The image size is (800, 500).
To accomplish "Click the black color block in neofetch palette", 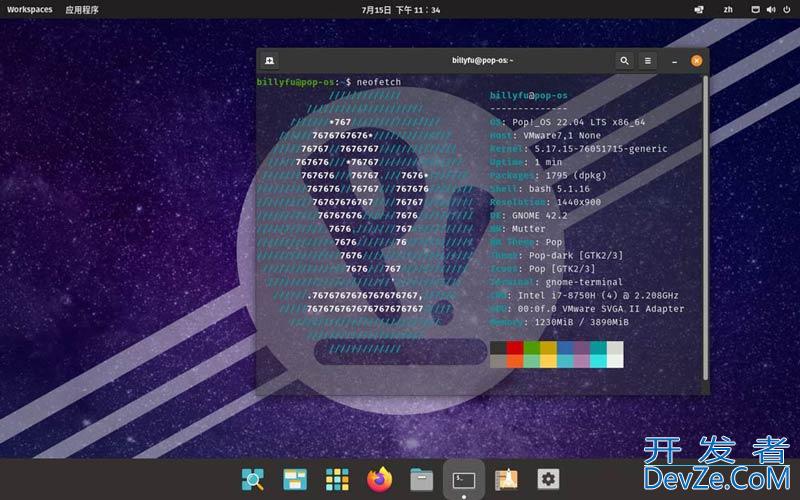I will click(x=498, y=347).
